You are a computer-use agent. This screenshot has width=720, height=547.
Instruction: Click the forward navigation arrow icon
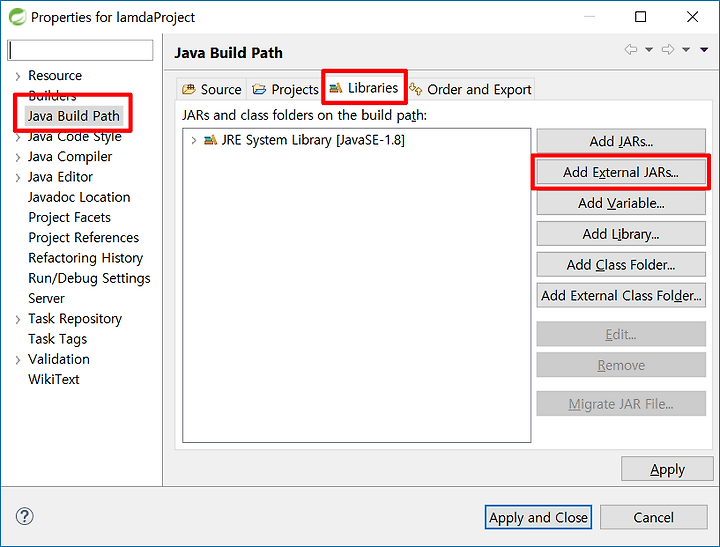click(x=668, y=50)
